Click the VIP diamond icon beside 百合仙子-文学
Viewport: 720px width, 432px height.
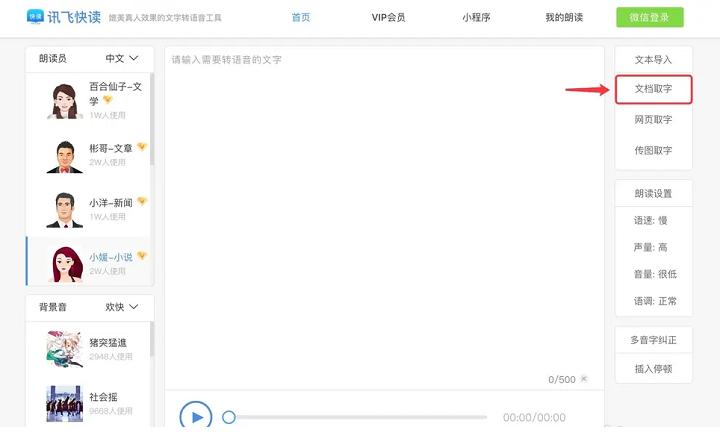(x=108, y=99)
